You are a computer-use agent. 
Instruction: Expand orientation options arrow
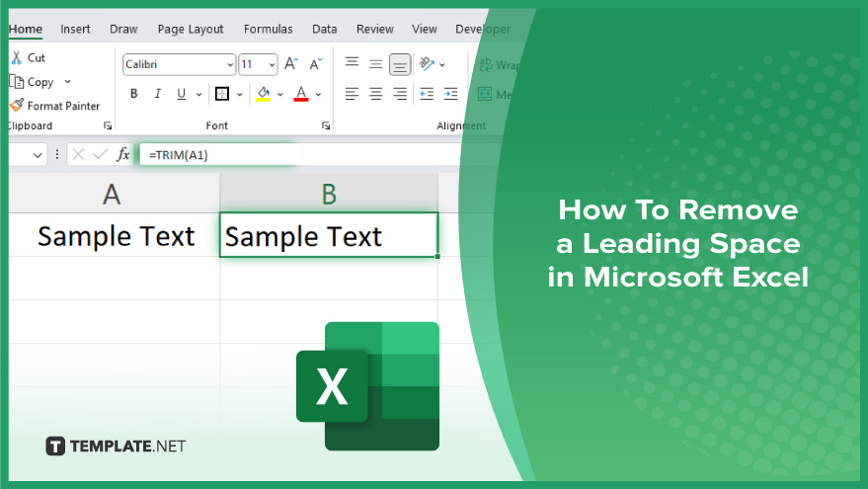point(442,65)
